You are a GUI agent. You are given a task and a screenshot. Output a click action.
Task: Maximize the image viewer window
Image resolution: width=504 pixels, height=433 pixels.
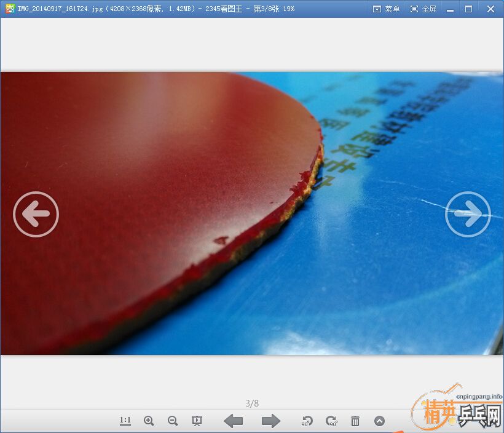pos(469,9)
